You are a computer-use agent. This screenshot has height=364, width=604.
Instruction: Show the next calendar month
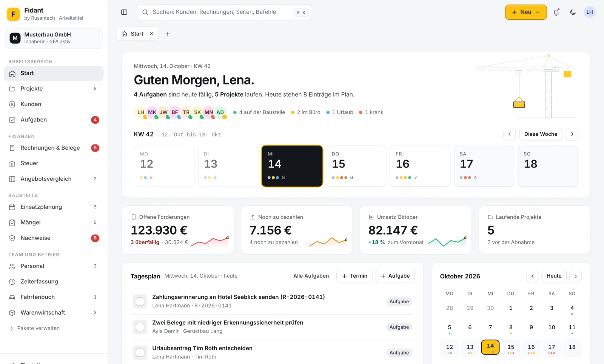coord(575,276)
